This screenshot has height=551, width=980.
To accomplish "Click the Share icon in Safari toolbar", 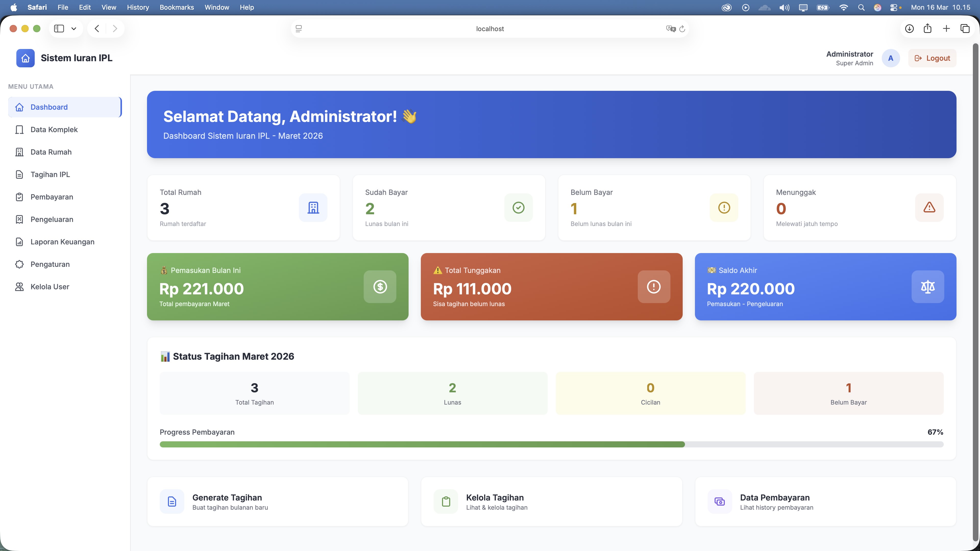I will pyautogui.click(x=927, y=29).
